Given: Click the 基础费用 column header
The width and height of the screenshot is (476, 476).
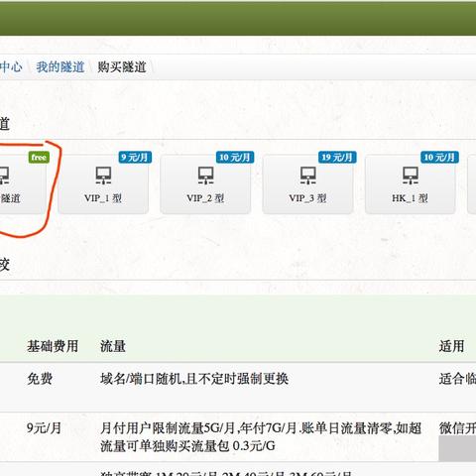Looking at the screenshot, I should coord(53,346).
